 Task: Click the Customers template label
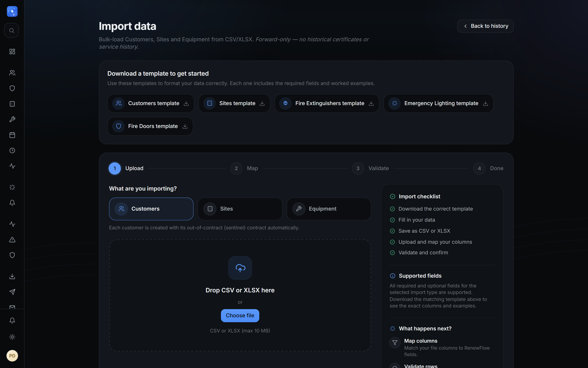[154, 103]
